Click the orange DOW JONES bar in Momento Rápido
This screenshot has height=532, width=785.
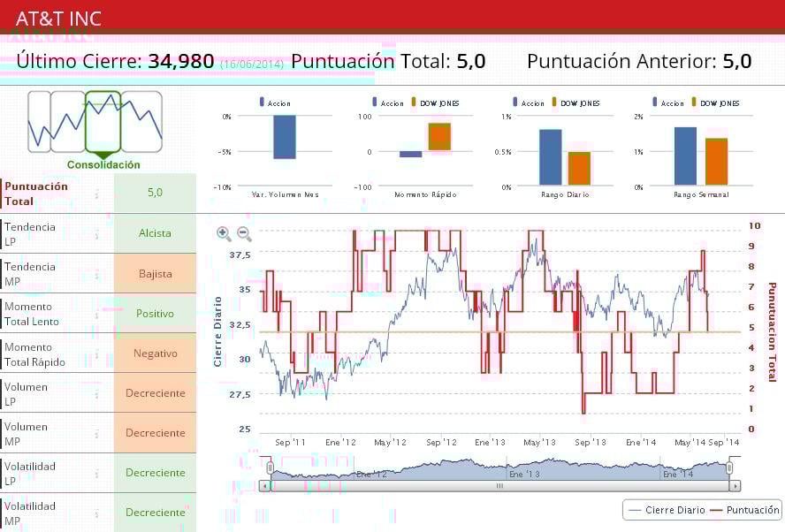439,137
